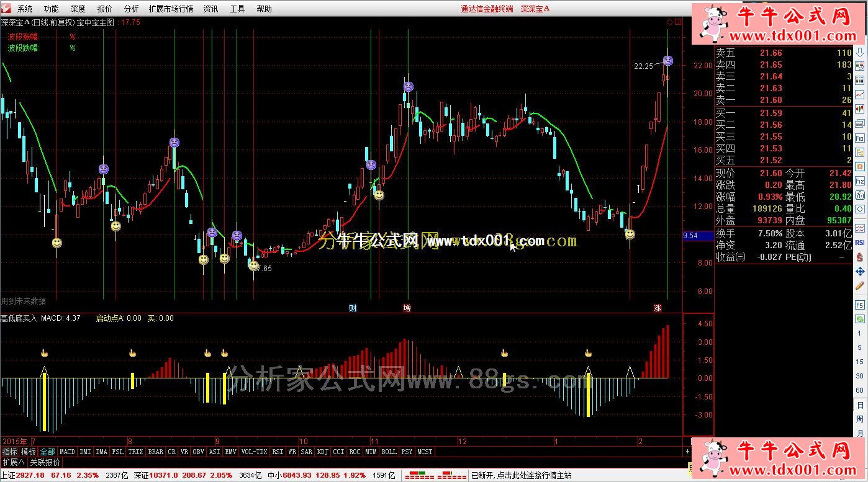The height and width of the screenshot is (482, 868).
Task: Click the RSI icon in right sidebar
Action: tap(860, 243)
